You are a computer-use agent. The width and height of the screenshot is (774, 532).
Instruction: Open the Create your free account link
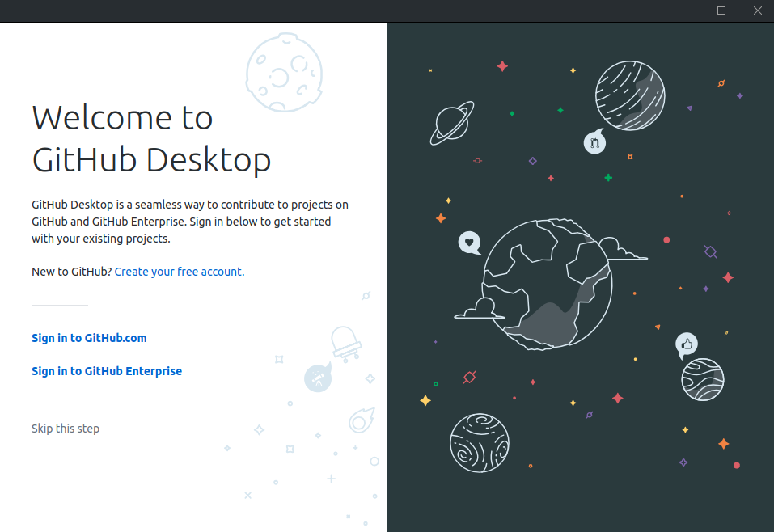180,272
